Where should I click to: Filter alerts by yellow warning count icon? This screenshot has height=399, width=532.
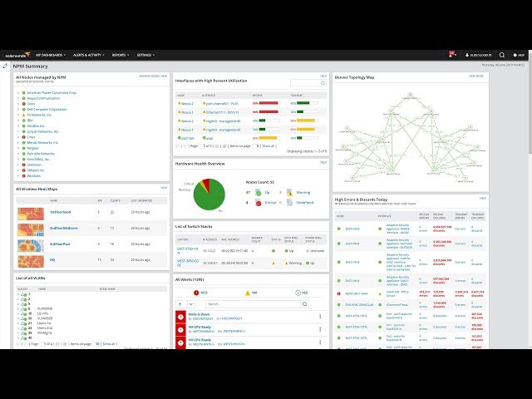248,293
